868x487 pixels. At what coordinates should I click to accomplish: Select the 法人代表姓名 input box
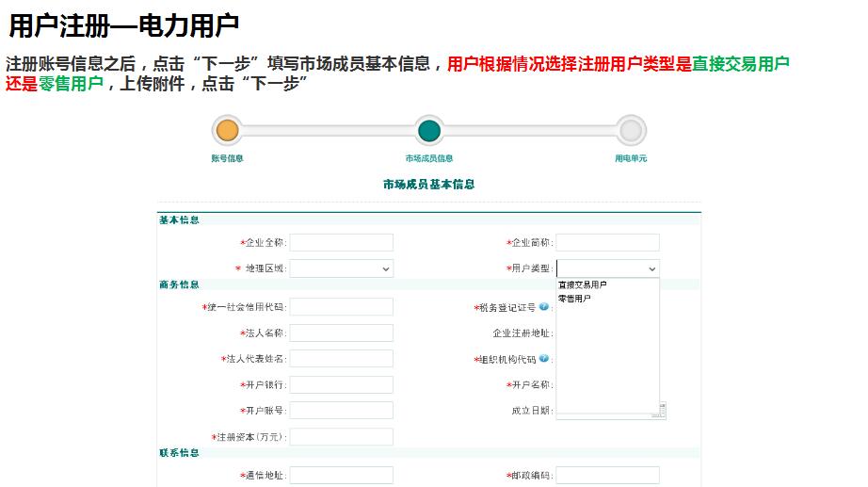341,359
